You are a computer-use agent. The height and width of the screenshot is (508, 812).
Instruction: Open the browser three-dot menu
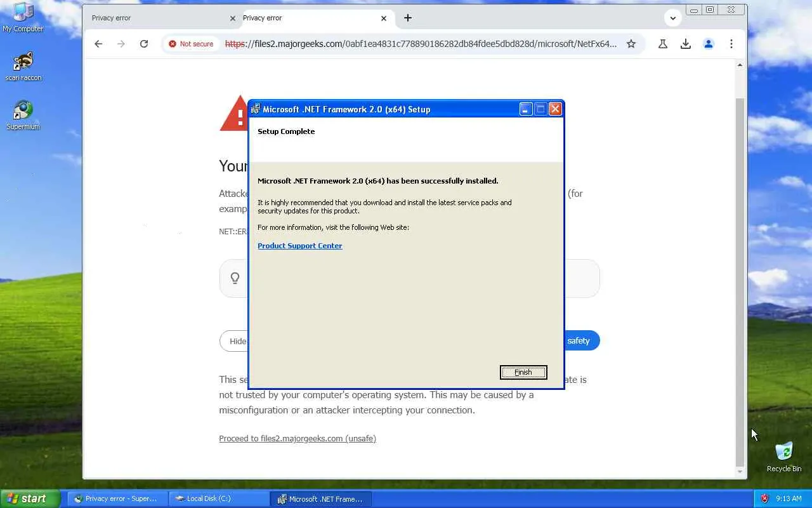[x=731, y=44]
